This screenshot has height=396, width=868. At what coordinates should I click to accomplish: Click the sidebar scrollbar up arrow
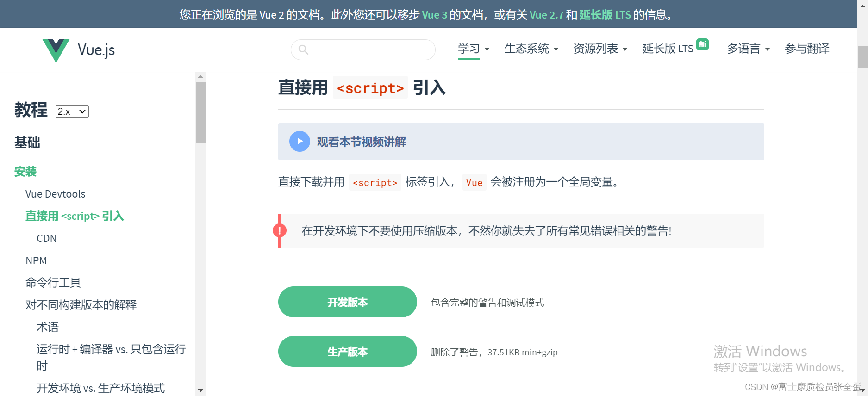tap(200, 76)
